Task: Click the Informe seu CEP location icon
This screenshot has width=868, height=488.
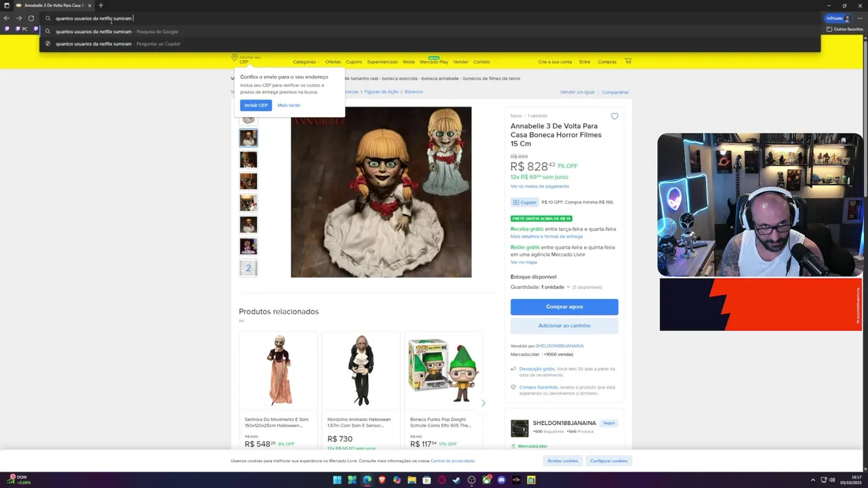Action: click(235, 58)
